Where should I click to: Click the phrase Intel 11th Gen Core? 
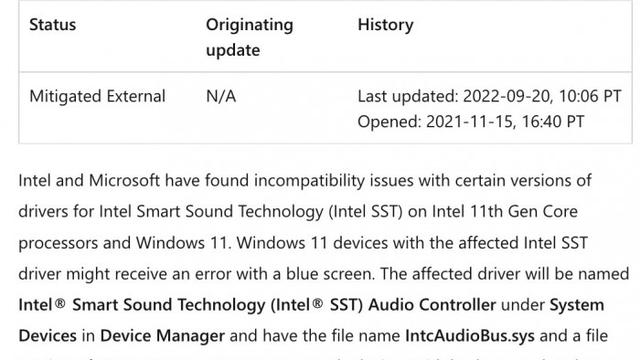[x=505, y=211]
